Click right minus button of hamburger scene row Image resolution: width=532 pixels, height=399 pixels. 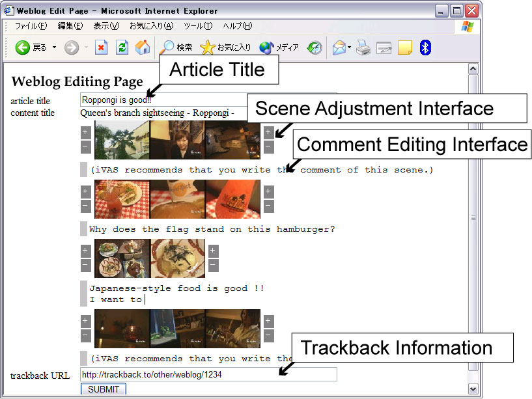269,206
